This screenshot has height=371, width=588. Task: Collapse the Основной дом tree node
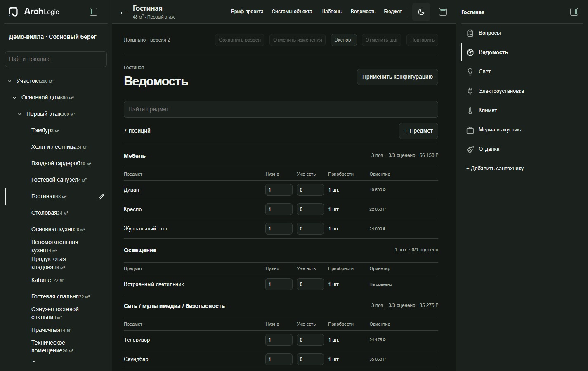14,98
